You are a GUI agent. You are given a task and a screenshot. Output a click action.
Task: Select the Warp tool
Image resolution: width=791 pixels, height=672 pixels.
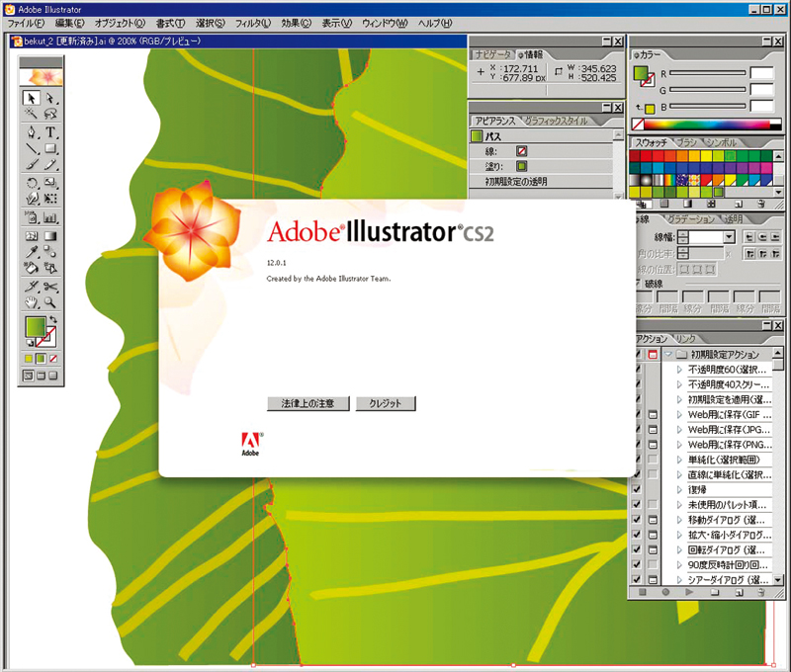[x=32, y=199]
